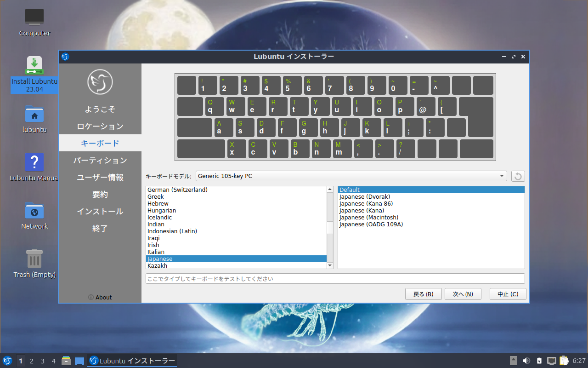Select Hebrew keyboard layout
The width and height of the screenshot is (588, 368).
236,203
